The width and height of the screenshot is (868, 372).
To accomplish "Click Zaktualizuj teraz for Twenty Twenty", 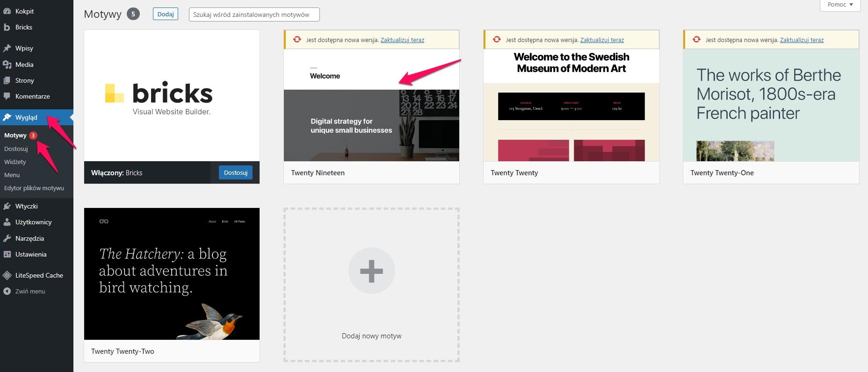I will pos(602,40).
